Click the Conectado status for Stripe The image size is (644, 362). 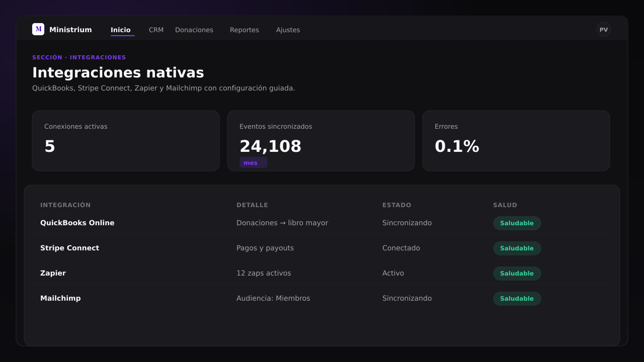[x=401, y=248]
